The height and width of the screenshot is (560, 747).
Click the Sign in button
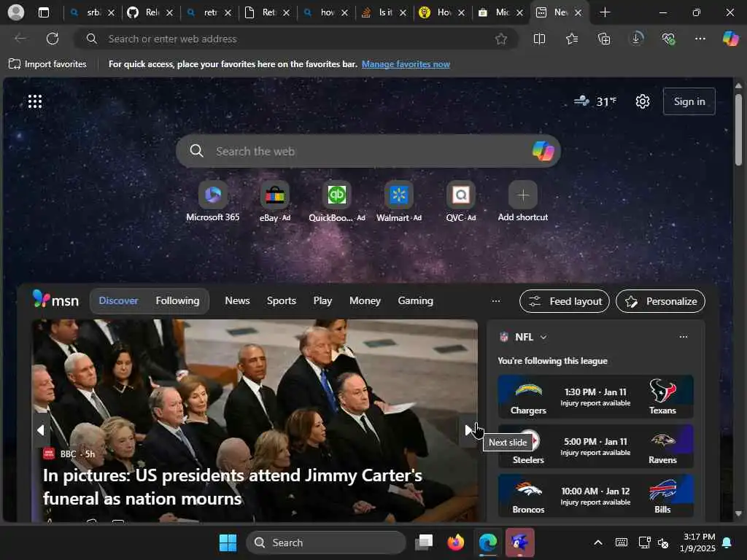[689, 101]
